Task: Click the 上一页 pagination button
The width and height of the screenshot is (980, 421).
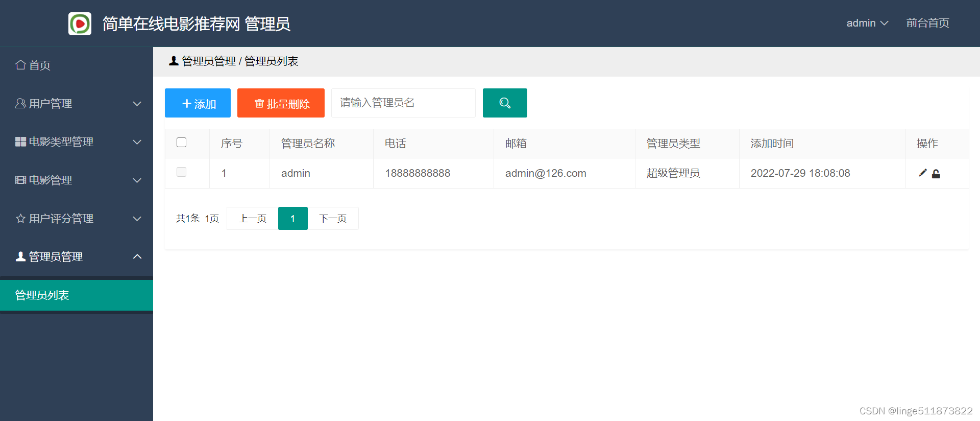Action: (x=253, y=218)
